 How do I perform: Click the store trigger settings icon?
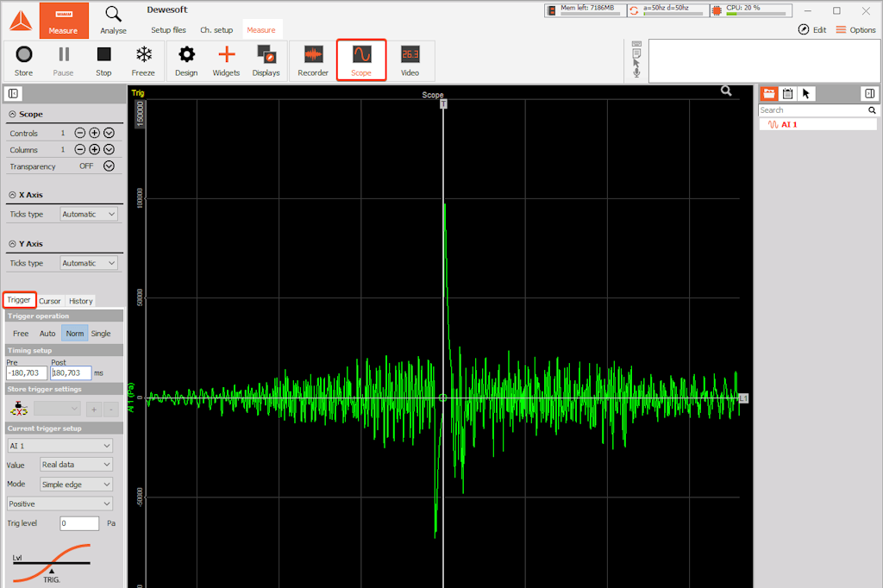pos(19,409)
